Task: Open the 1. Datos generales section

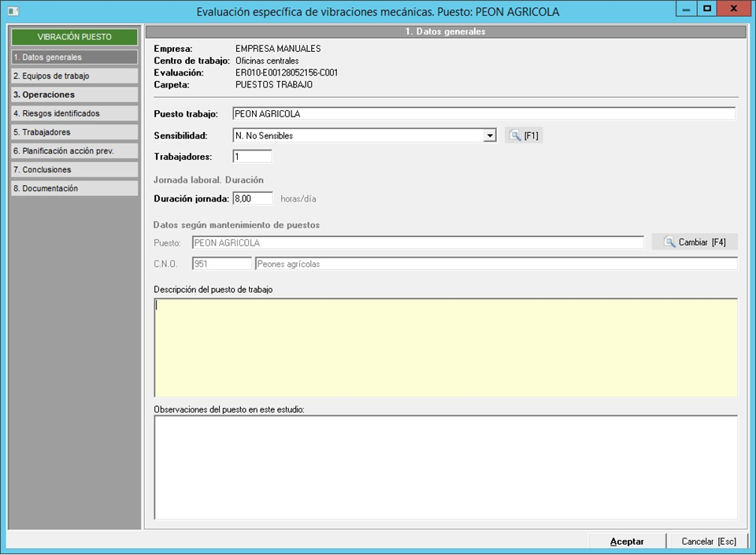Action: pos(74,57)
